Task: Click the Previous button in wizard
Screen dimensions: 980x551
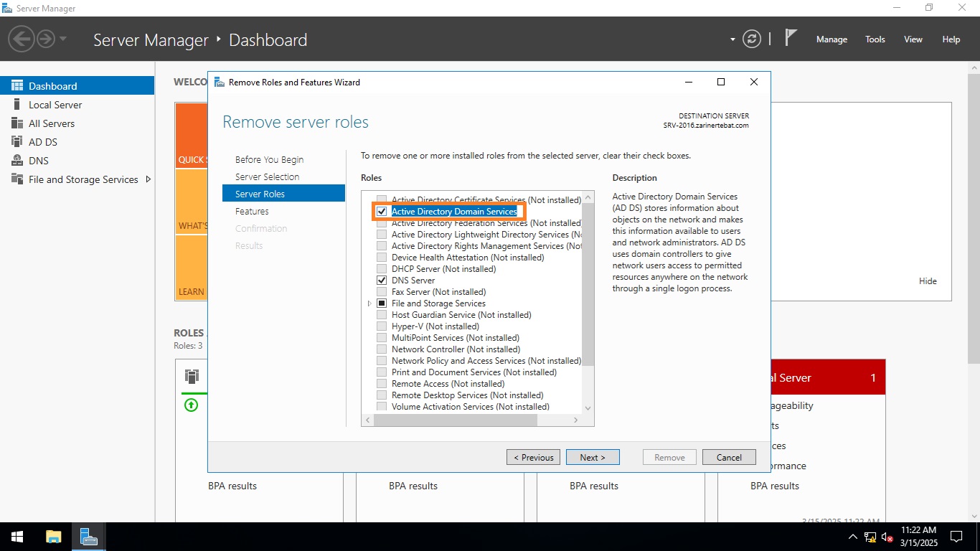Action: click(534, 457)
